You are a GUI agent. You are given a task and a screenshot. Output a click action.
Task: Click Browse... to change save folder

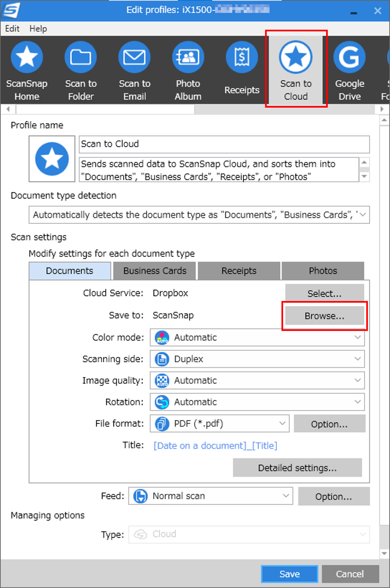[325, 316]
